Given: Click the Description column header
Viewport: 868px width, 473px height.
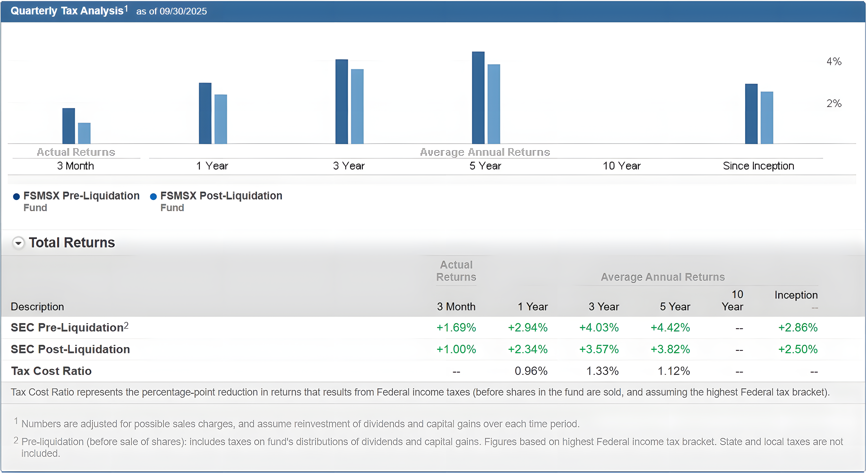Looking at the screenshot, I should coord(37,307).
